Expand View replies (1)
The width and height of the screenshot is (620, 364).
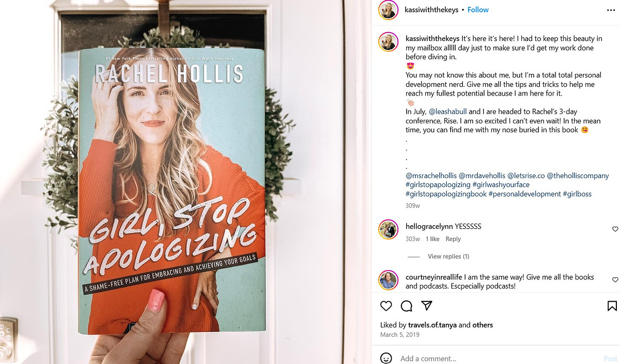pyautogui.click(x=448, y=256)
